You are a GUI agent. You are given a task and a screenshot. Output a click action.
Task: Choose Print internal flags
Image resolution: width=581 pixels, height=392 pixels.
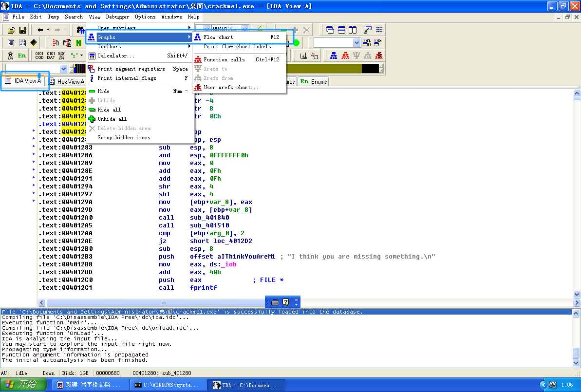click(140, 78)
